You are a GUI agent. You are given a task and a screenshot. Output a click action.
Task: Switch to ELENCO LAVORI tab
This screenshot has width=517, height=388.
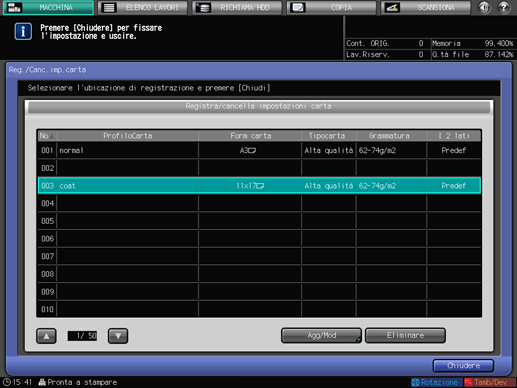pyautogui.click(x=143, y=7)
